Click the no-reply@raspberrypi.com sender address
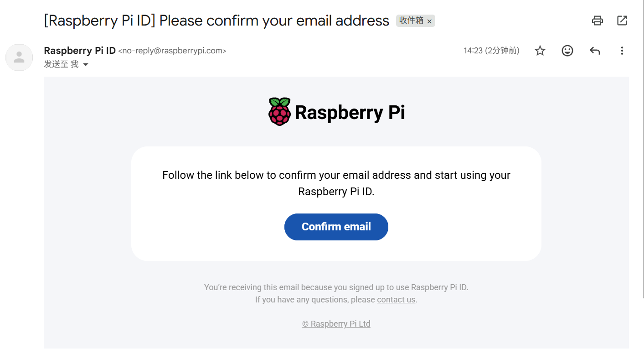 coord(172,51)
